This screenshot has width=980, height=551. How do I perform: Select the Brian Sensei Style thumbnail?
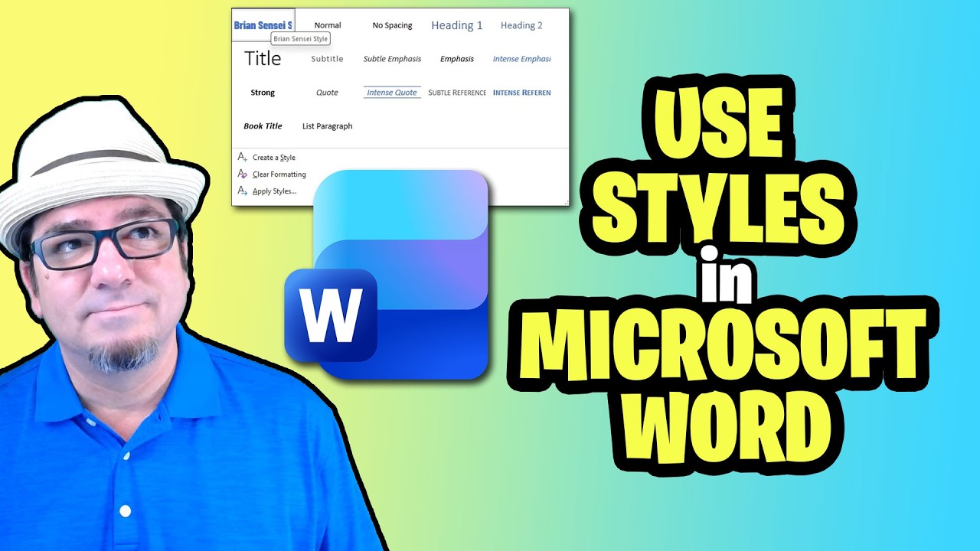pyautogui.click(x=263, y=25)
